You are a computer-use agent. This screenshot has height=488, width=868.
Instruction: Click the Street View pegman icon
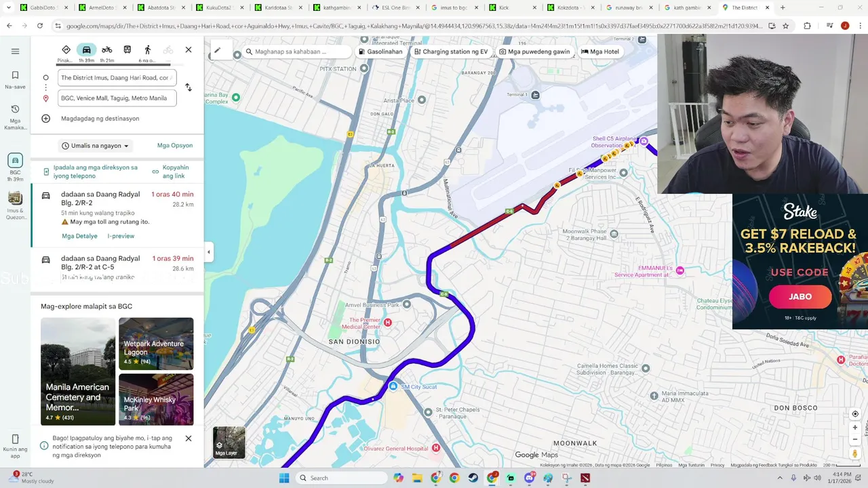tap(855, 453)
